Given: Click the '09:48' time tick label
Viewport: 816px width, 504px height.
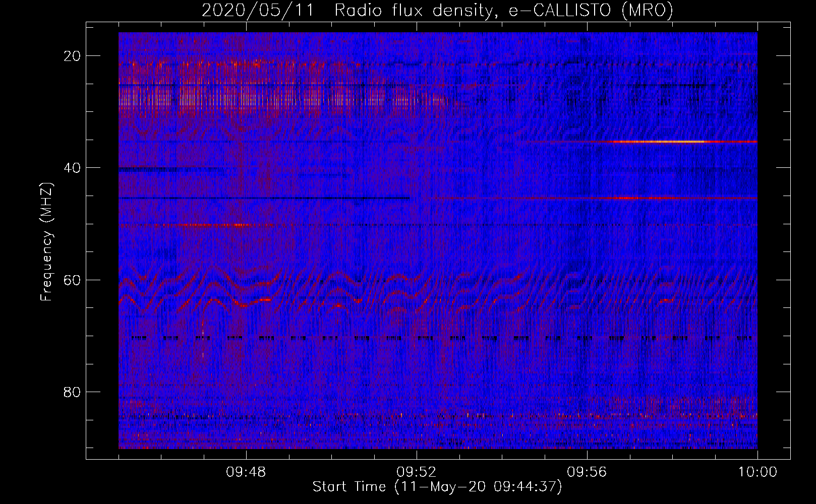Looking at the screenshot, I should pyautogui.click(x=246, y=472).
